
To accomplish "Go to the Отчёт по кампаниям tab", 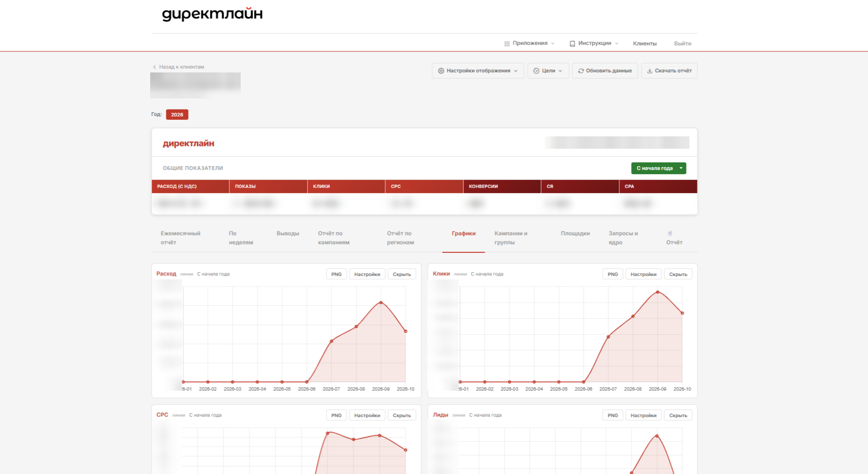I will [x=334, y=238].
